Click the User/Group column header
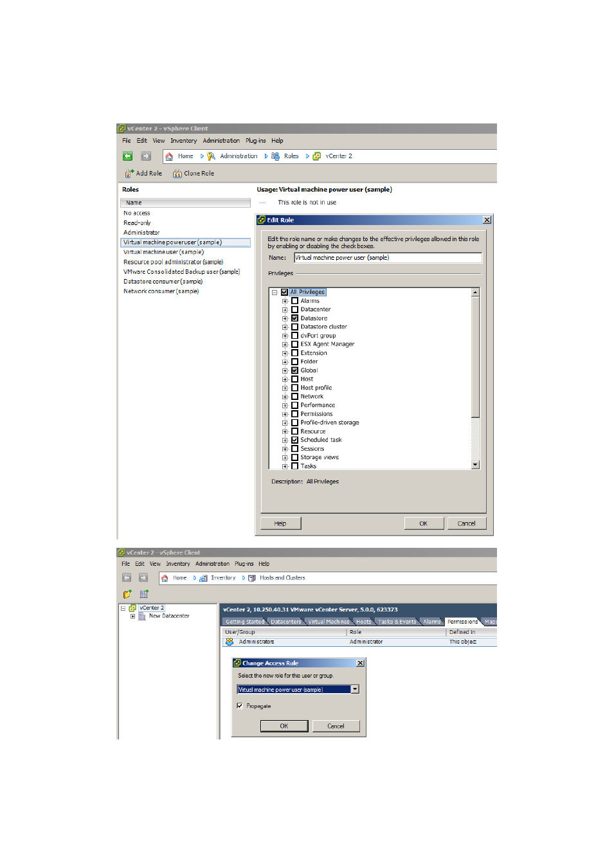The height and width of the screenshot is (868, 614). [x=284, y=632]
